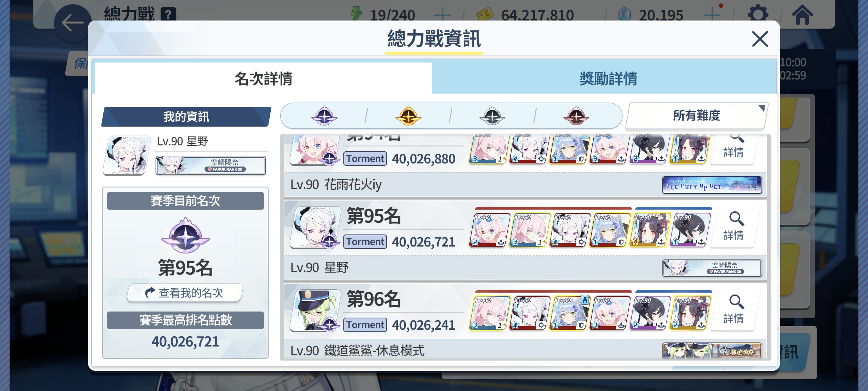Viewport: 868px width, 391px height.
Task: Add energy with plus next to 19/240
Action: point(442,15)
